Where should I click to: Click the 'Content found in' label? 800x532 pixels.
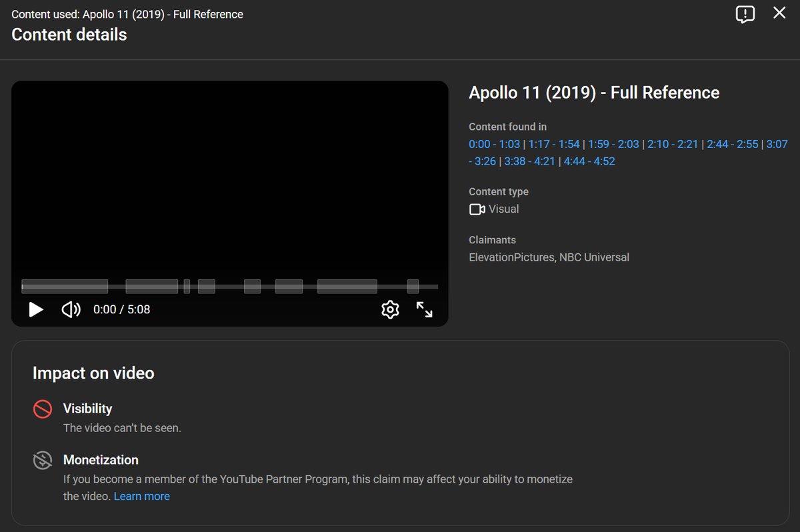point(508,127)
